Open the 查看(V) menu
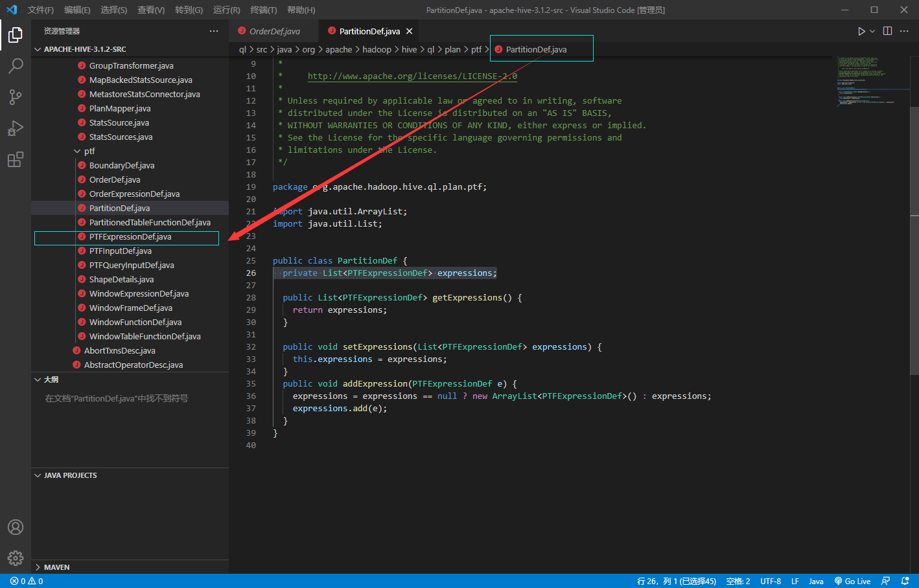 pos(151,10)
